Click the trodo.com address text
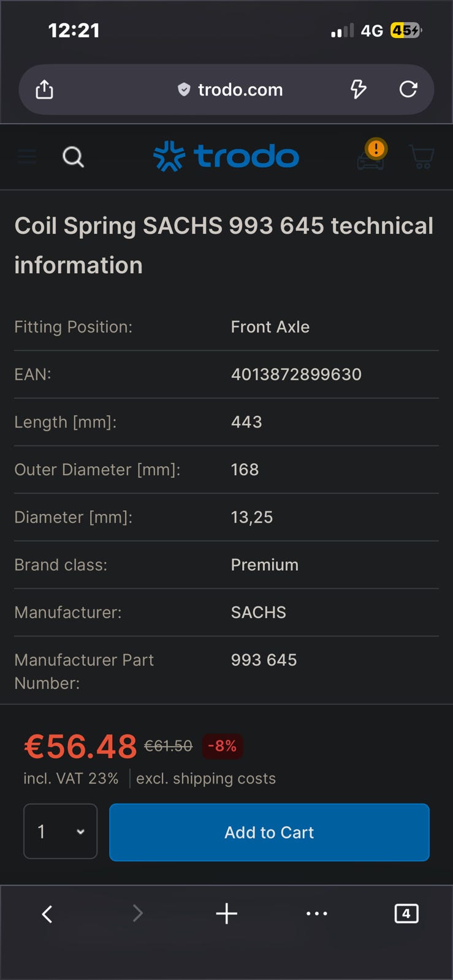Viewport: 453px width, 980px height. 240,90
